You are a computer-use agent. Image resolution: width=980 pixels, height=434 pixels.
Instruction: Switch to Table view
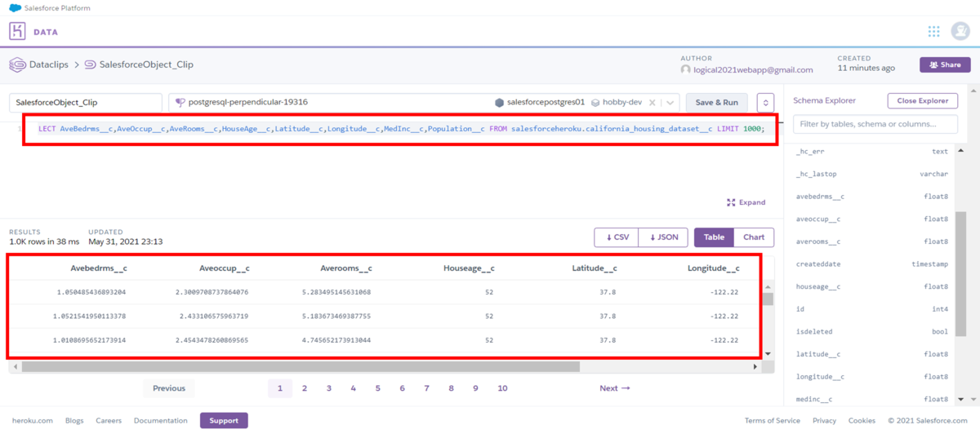[714, 237]
